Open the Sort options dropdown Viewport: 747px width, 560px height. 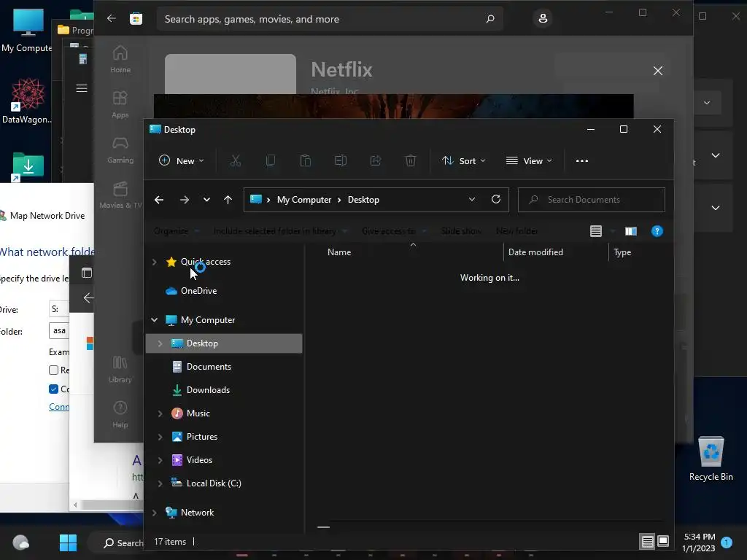click(x=463, y=161)
